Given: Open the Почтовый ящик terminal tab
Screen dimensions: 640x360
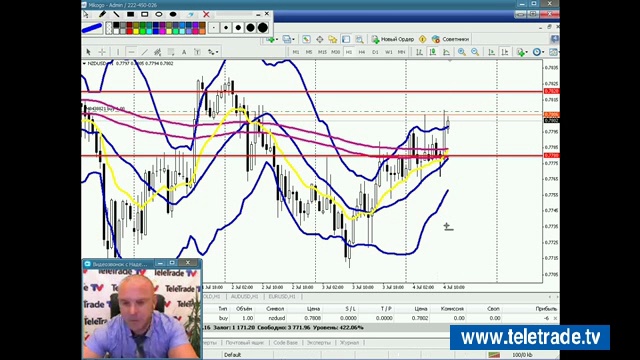Looking at the screenshot, I should (245, 343).
